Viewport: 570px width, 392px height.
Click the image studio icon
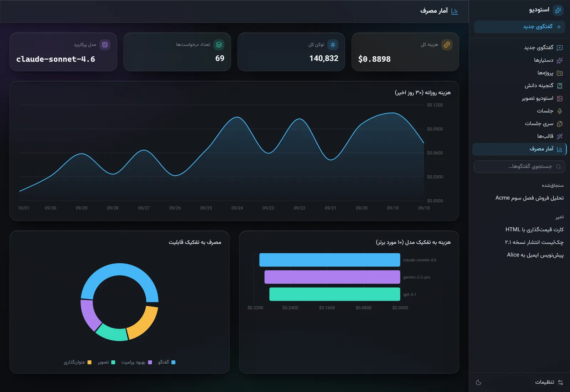(560, 98)
